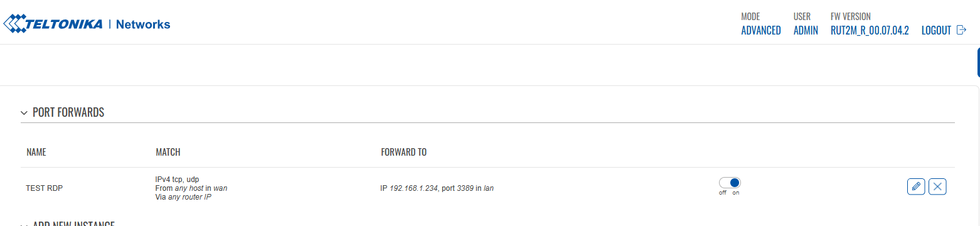980x226 pixels.
Task: Click the LOGOUT text link
Action: point(936,30)
